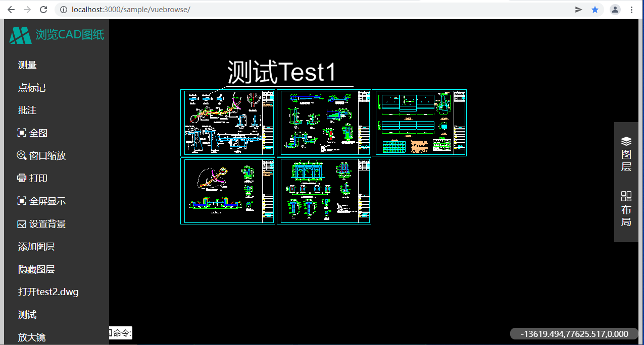The width and height of the screenshot is (644, 345).
Task: Open the 布局 layout panel
Action: (x=626, y=209)
